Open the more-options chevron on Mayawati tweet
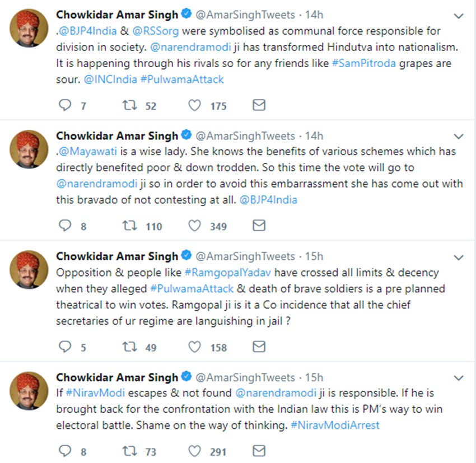476x463 pixels. coord(459,137)
